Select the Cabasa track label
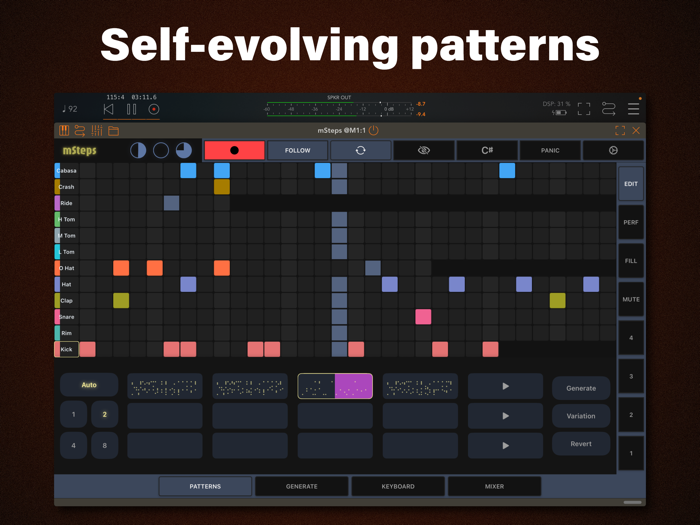 coord(66,171)
